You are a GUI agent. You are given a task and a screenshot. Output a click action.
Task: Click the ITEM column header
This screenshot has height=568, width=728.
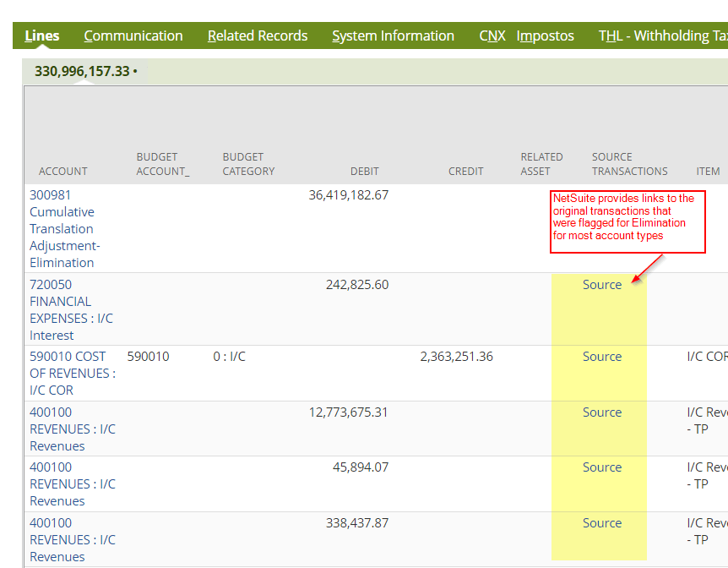point(708,171)
